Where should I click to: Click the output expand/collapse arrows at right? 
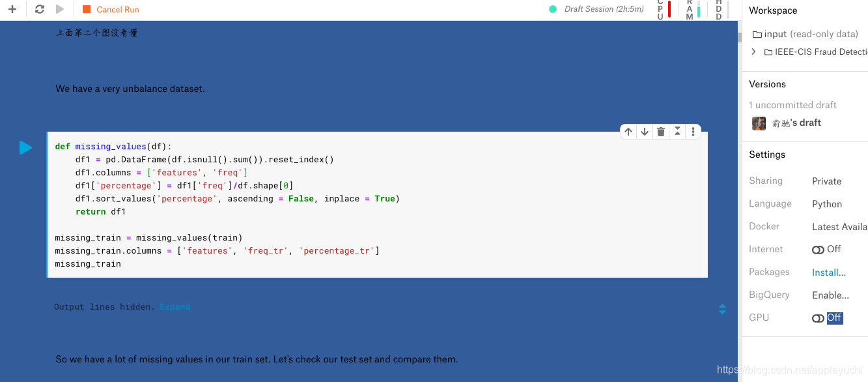coord(722,309)
